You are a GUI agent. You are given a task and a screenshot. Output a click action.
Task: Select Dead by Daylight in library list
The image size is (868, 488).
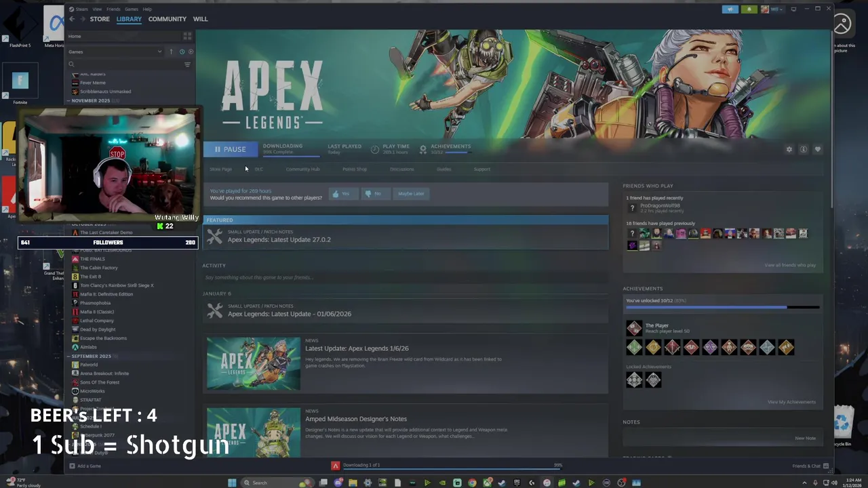click(x=98, y=329)
